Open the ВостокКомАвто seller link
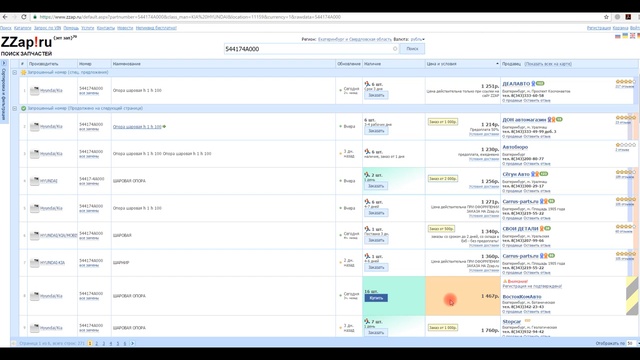Viewport: 640px width, 360px height. (522, 297)
